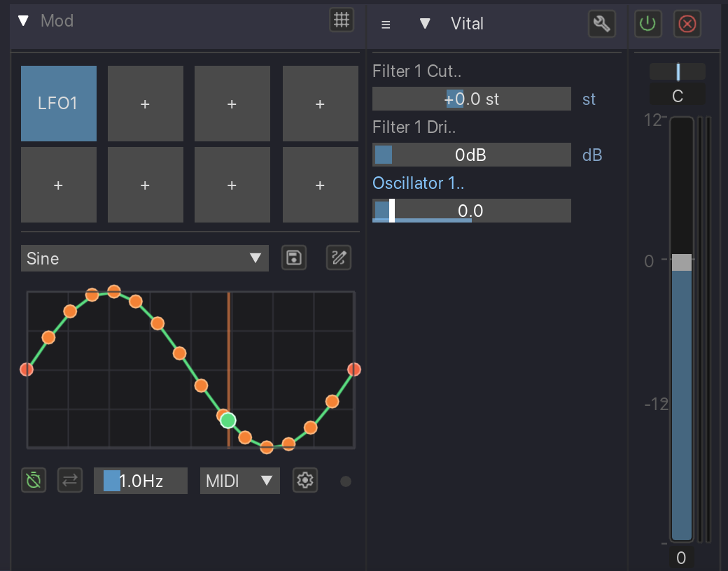Click the grid icon in the Mod header

pyautogui.click(x=341, y=20)
